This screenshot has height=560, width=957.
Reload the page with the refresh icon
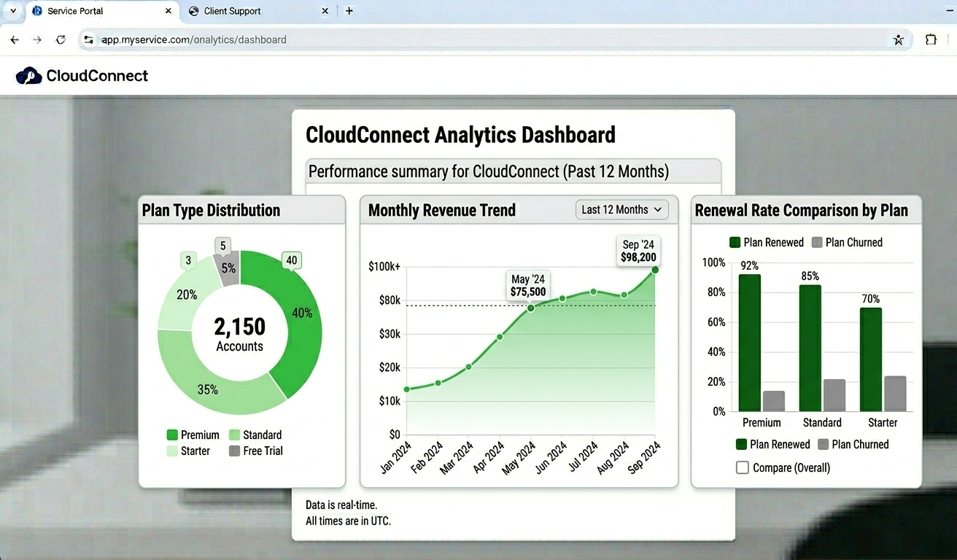(x=61, y=40)
